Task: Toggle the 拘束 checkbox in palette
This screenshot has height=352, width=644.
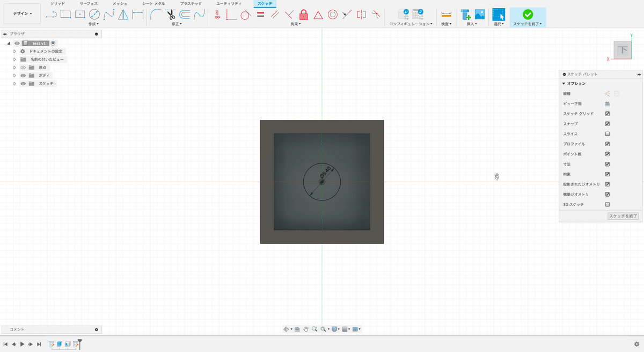Action: [x=608, y=174]
